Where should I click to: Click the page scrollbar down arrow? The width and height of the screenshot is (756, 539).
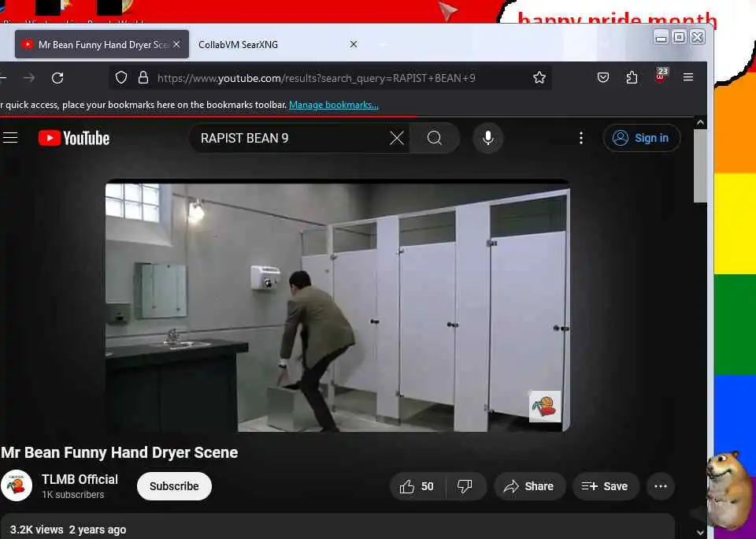(x=700, y=533)
